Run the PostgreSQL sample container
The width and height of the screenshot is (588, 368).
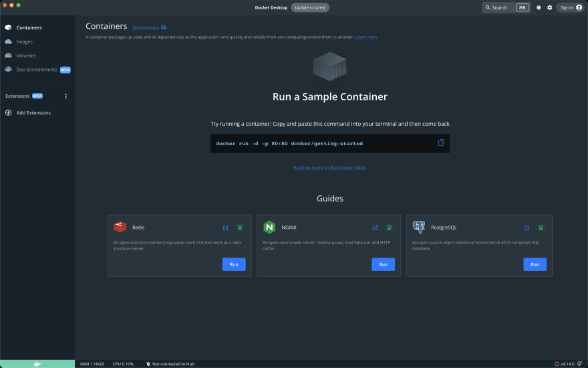click(535, 264)
